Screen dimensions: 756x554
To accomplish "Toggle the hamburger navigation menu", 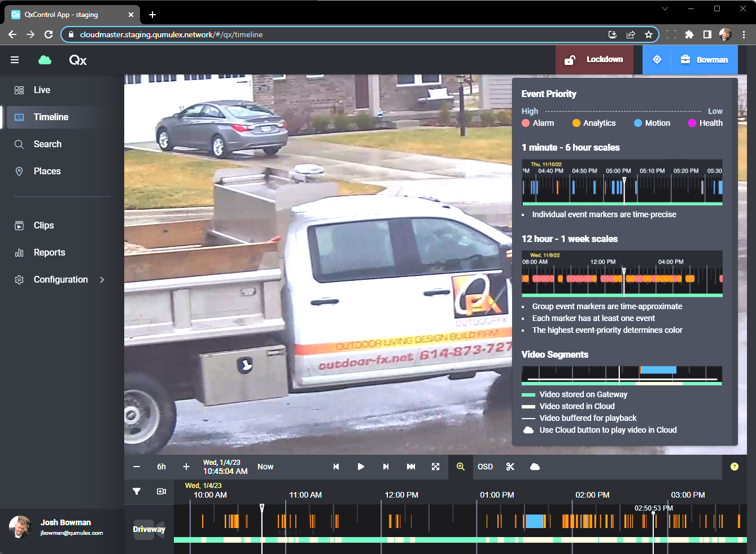I will pyautogui.click(x=15, y=60).
